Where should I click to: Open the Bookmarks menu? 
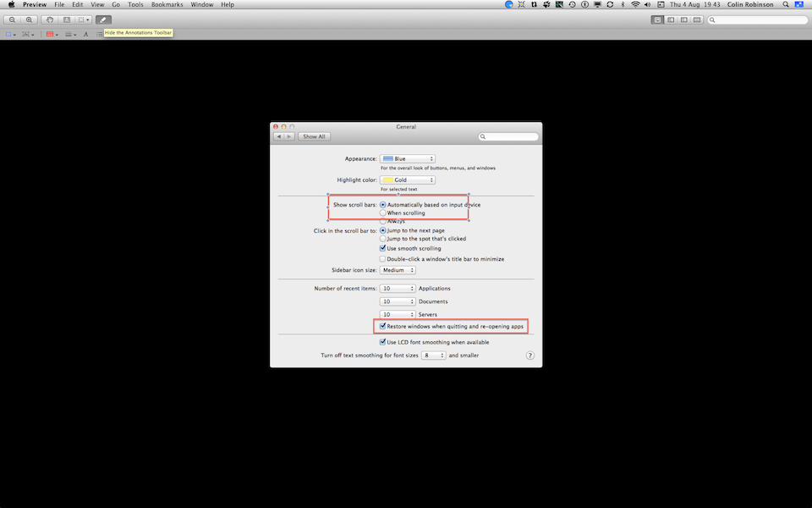click(x=167, y=4)
